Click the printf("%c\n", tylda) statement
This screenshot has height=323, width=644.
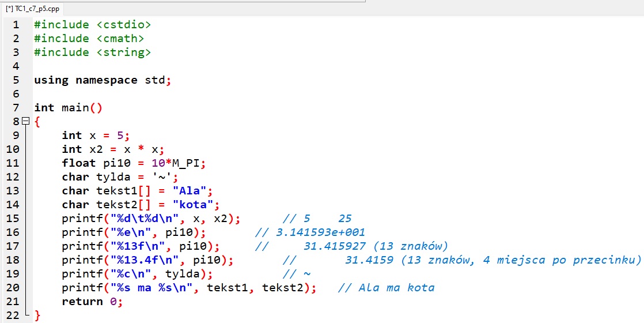coord(137,274)
